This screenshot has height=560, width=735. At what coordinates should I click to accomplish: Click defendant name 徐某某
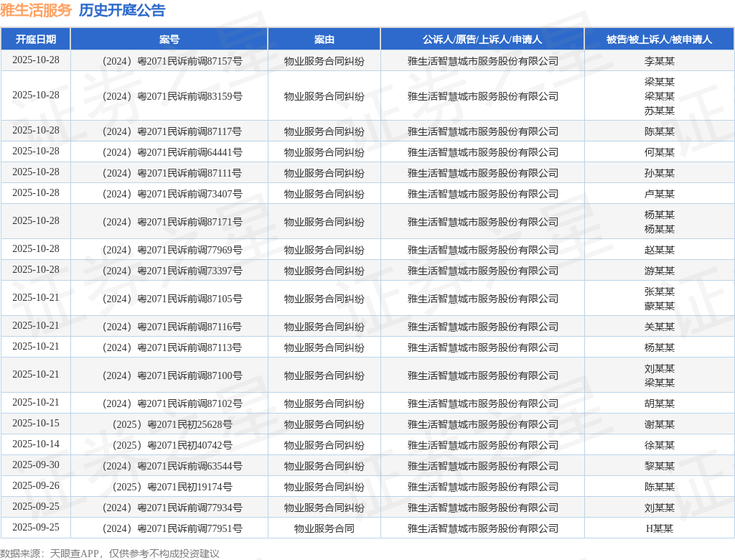[659, 446]
